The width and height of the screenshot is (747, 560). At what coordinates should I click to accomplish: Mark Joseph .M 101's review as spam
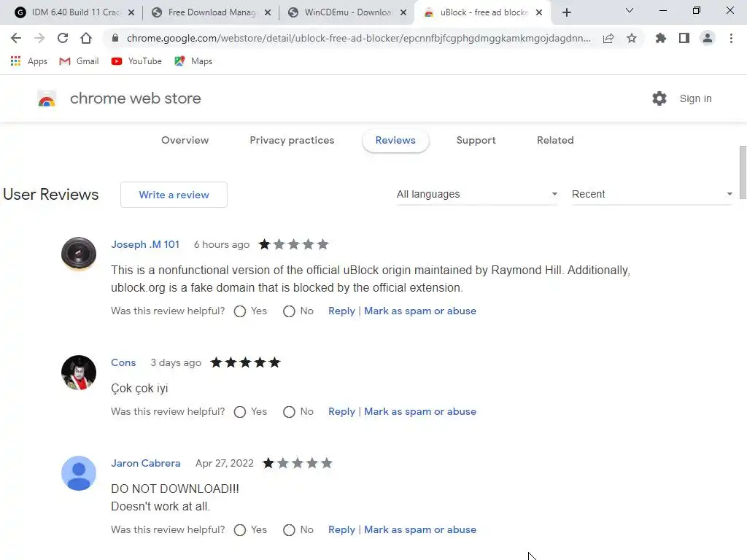click(420, 311)
